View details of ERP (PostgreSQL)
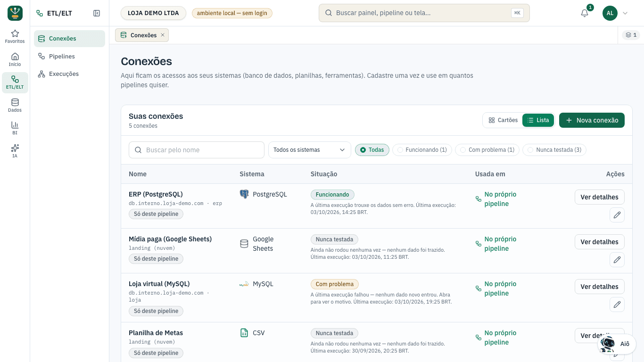 (x=599, y=197)
